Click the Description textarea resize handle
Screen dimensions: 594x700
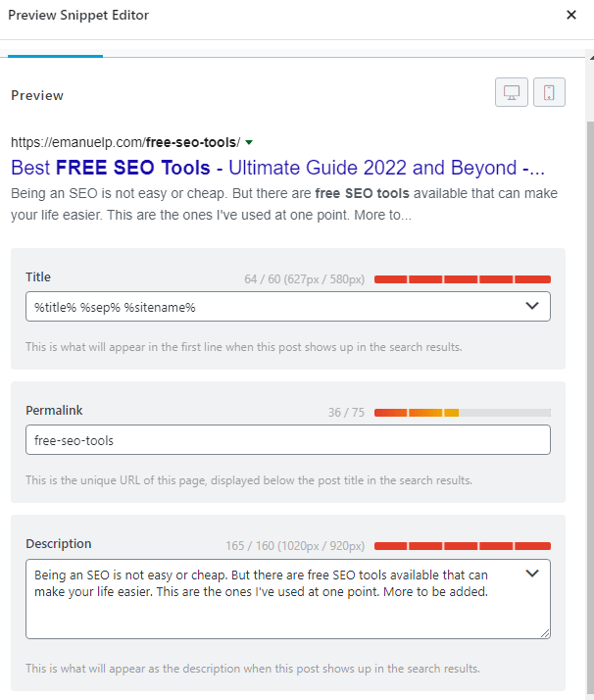(x=545, y=634)
